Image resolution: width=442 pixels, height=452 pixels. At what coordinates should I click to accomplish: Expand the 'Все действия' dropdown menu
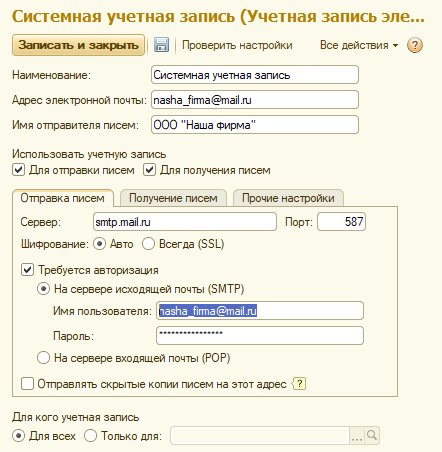pos(359,45)
